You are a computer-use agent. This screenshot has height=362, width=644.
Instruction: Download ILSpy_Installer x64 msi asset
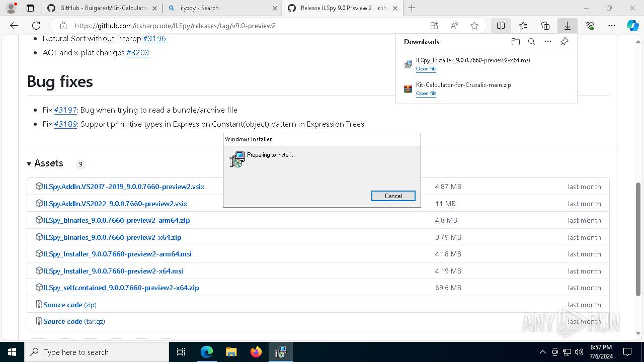(113, 271)
